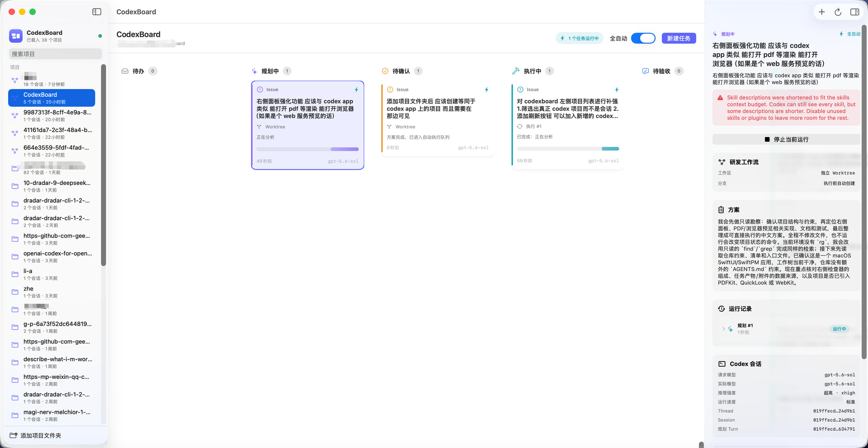Click the Issue circle icon on 右侧面板强化功能 card
Screen dimensions: 868x448
(x=260, y=90)
